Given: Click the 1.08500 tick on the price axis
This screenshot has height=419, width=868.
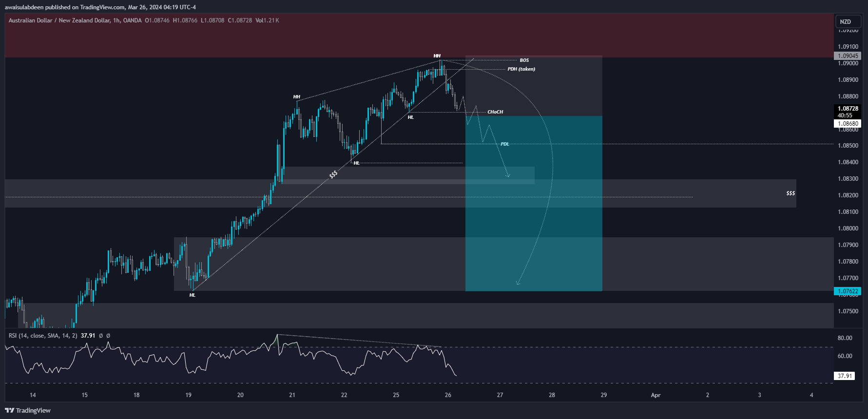Looking at the screenshot, I should [848, 146].
